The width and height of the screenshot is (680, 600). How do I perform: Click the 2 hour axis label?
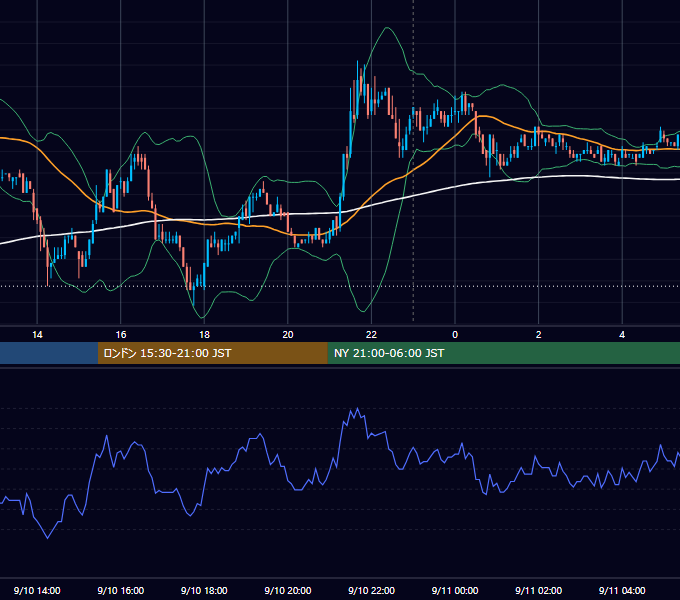[539, 335]
